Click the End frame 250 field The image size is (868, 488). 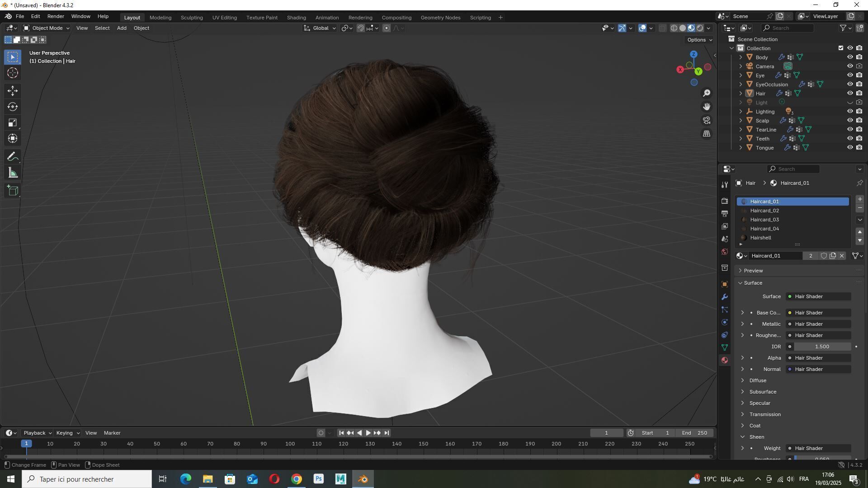(x=694, y=433)
